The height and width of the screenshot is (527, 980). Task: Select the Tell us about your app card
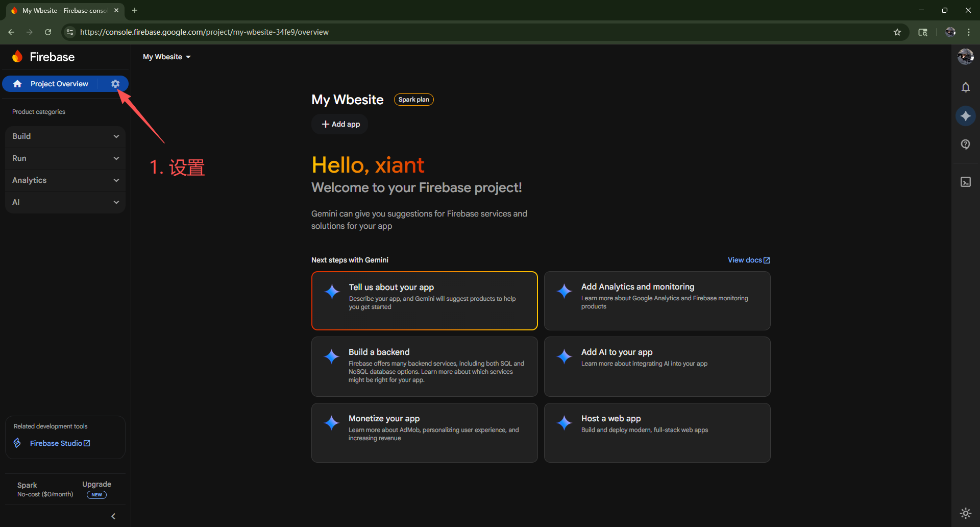tap(424, 301)
